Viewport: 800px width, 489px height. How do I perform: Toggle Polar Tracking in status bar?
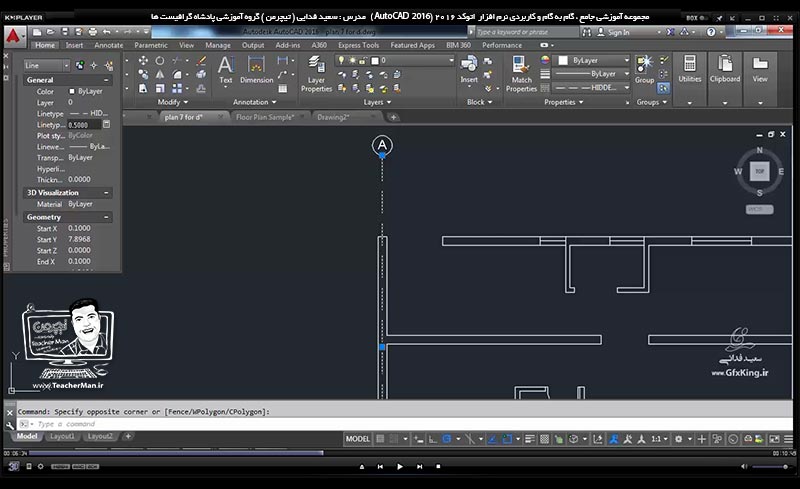447,439
